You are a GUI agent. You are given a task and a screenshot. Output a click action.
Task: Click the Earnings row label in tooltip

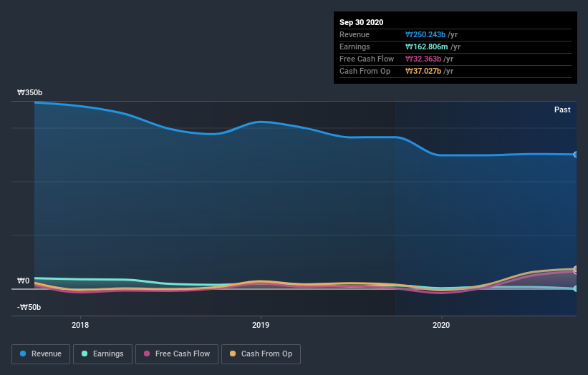(355, 47)
